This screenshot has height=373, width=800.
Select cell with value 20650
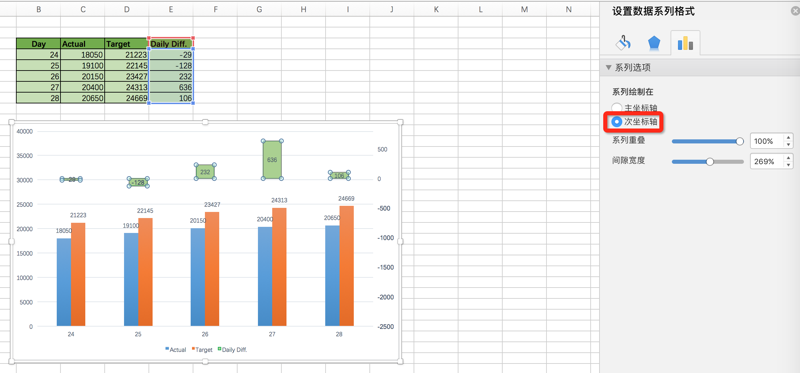[83, 98]
